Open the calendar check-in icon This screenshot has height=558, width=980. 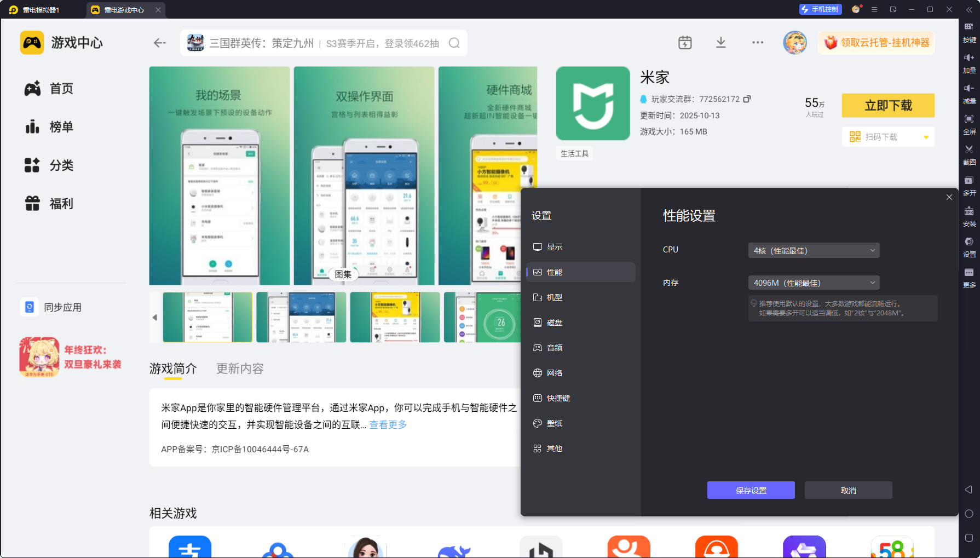685,43
